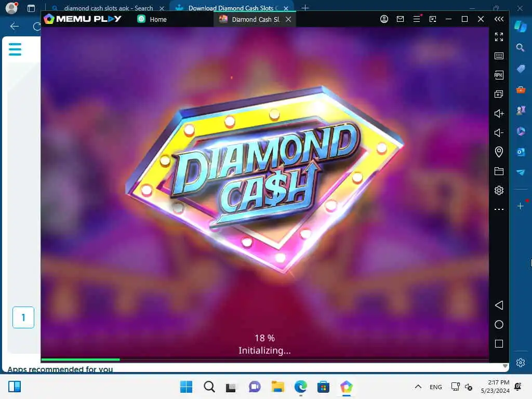This screenshot has height=399, width=532.
Task: Click the MEmu Play logo
Action: (83, 19)
